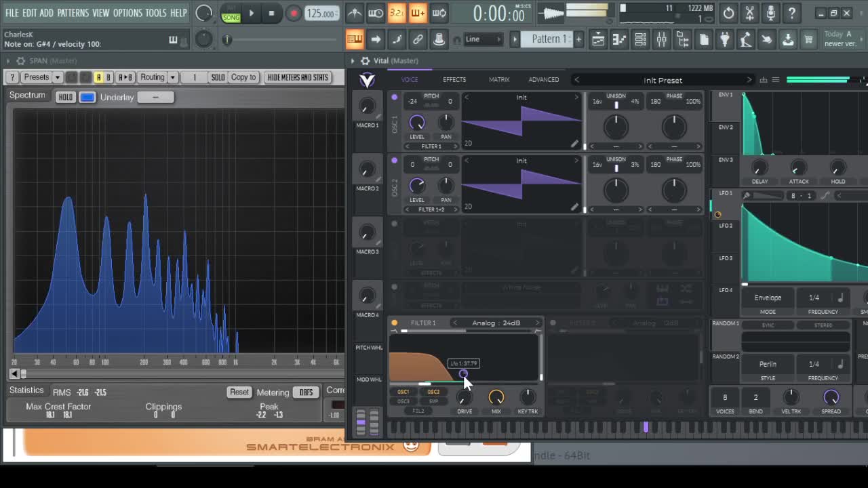Open SPAN Presets dropdown
Viewport: 868px width, 488px height.
[x=42, y=77]
